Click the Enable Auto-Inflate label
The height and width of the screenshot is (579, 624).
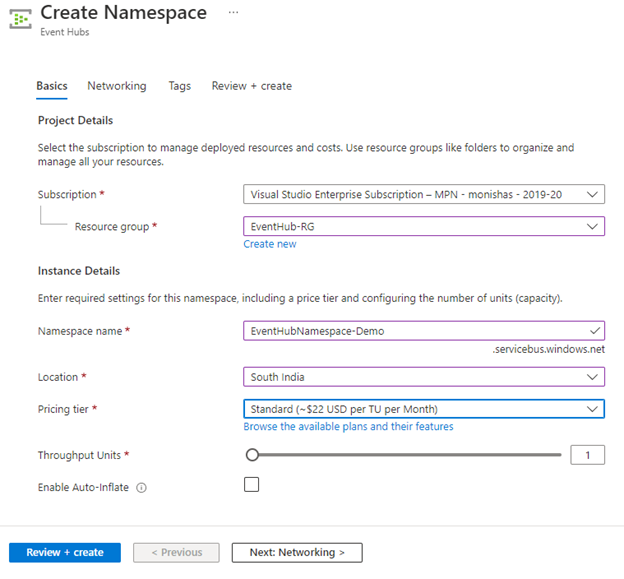pos(83,487)
